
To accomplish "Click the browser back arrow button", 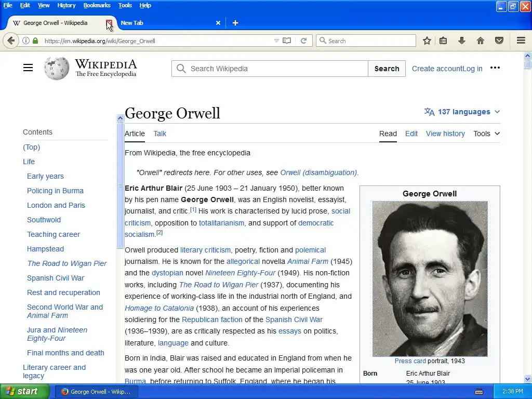I will [11, 41].
